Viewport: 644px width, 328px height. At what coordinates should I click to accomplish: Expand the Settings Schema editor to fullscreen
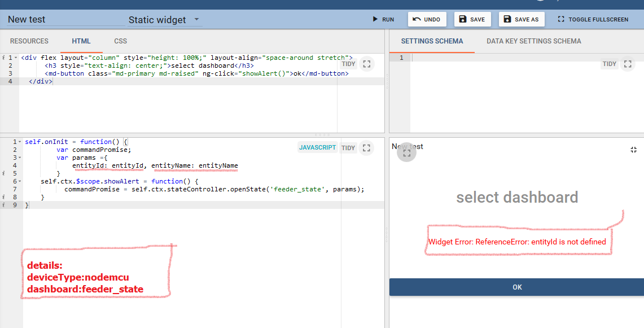628,64
